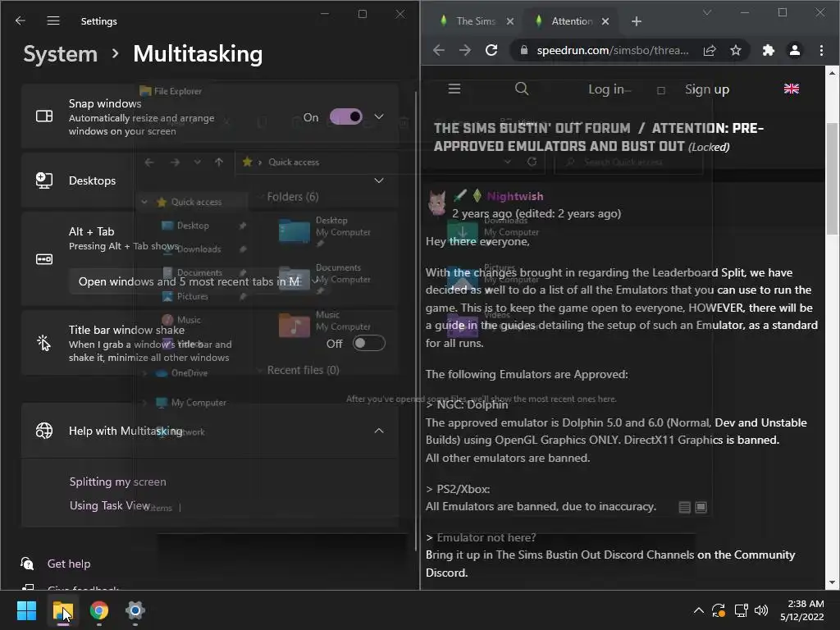Open speedrun.com hamburger menu
This screenshot has height=630, width=840.
[454, 89]
